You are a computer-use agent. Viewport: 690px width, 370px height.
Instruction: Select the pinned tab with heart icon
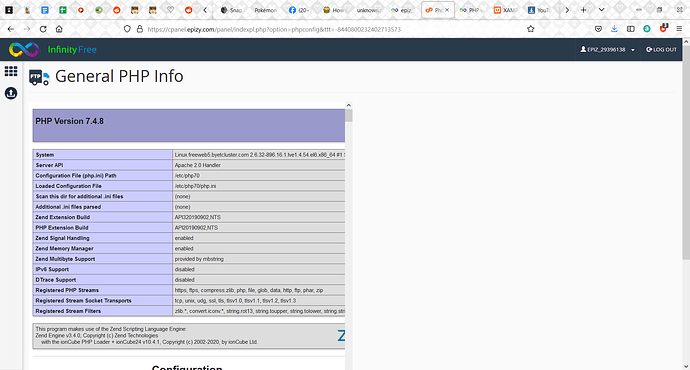pos(170,10)
